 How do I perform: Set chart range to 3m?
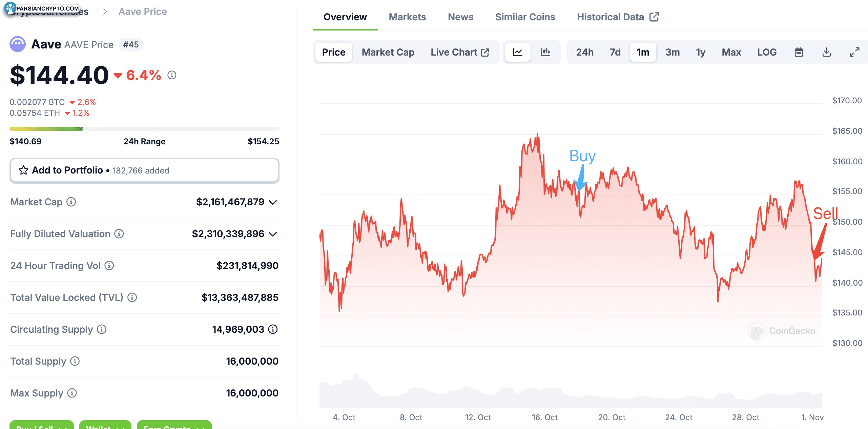673,52
